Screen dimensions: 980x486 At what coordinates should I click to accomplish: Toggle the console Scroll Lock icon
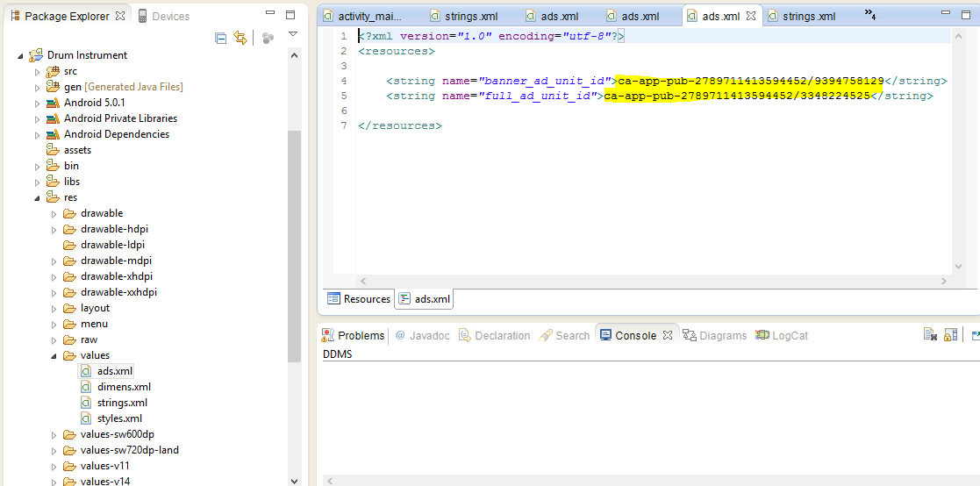tap(950, 335)
